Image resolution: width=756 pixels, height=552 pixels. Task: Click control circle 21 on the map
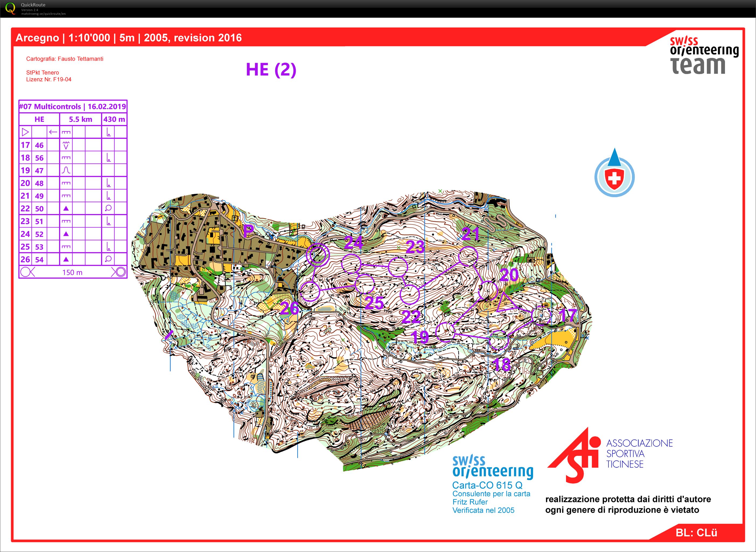[x=468, y=256]
